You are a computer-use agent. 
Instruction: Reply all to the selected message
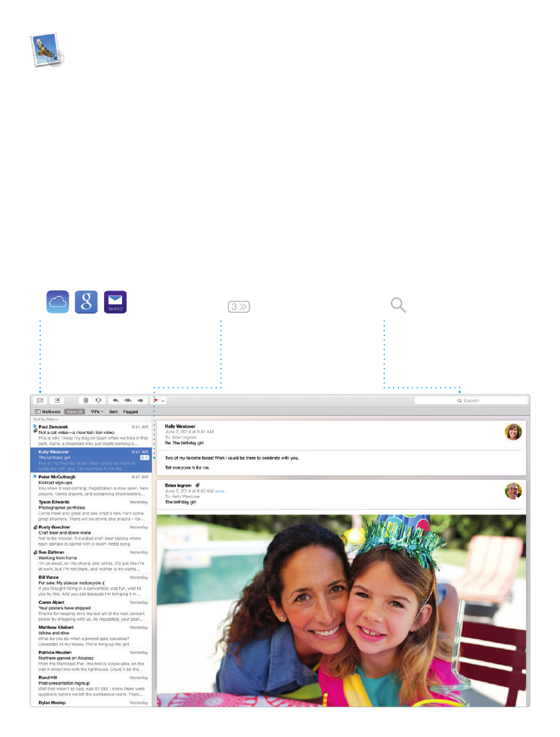(x=128, y=401)
